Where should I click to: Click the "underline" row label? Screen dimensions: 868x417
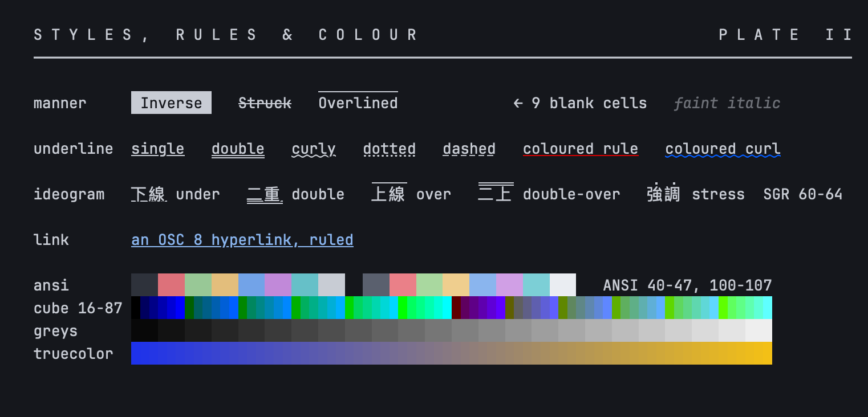74,149
